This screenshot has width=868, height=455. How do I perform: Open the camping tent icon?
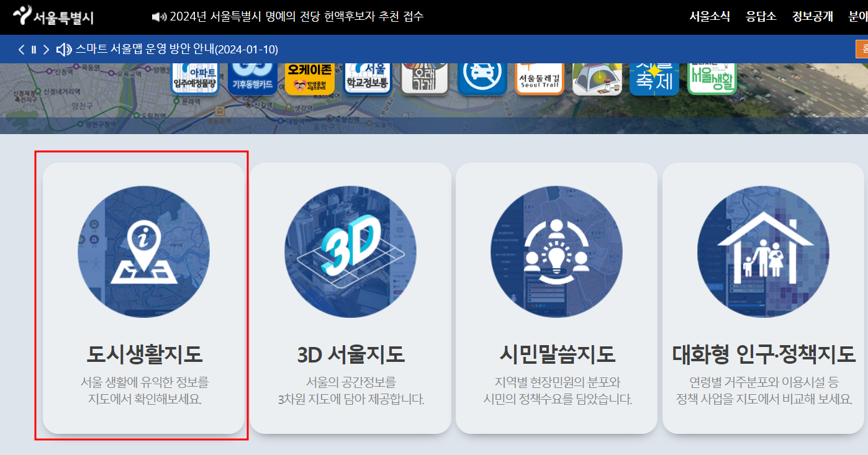[597, 78]
